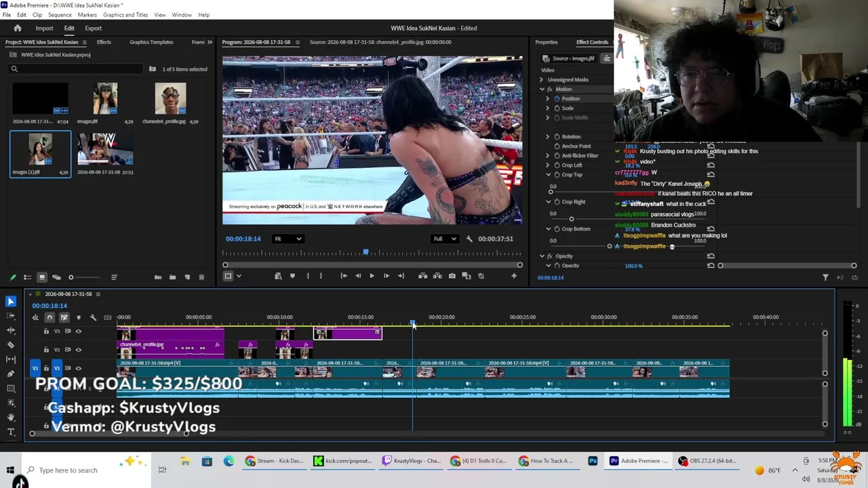Show hidden Project panel tabs chevron

click(210, 42)
